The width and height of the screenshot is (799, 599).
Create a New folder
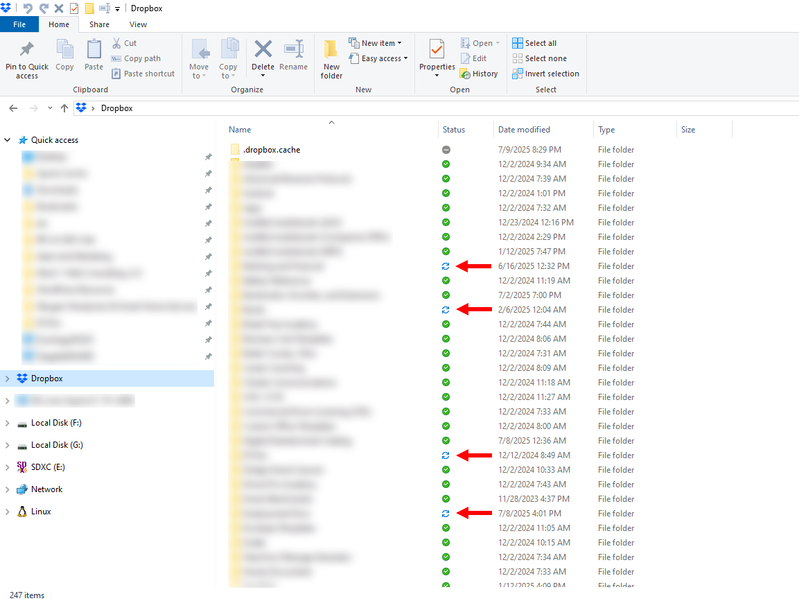(331, 59)
